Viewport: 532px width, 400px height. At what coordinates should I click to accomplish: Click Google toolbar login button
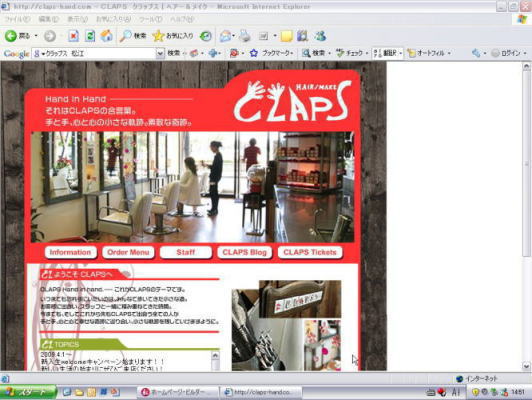(x=506, y=53)
